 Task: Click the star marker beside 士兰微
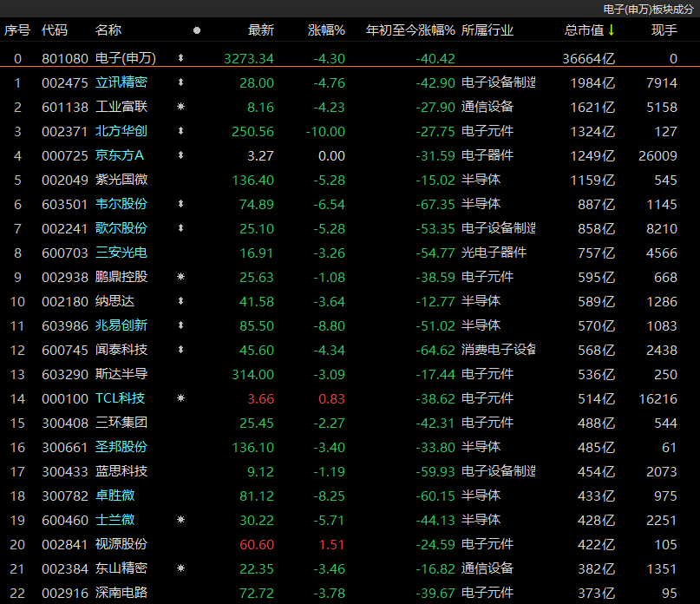(x=180, y=520)
